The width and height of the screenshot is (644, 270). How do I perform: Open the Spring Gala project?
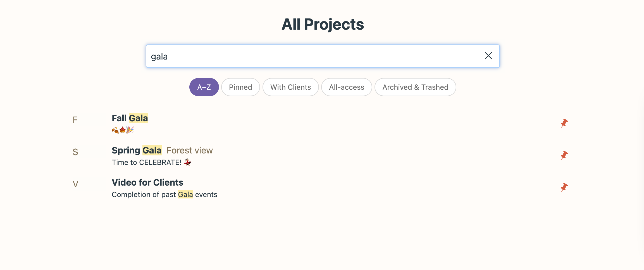(137, 150)
